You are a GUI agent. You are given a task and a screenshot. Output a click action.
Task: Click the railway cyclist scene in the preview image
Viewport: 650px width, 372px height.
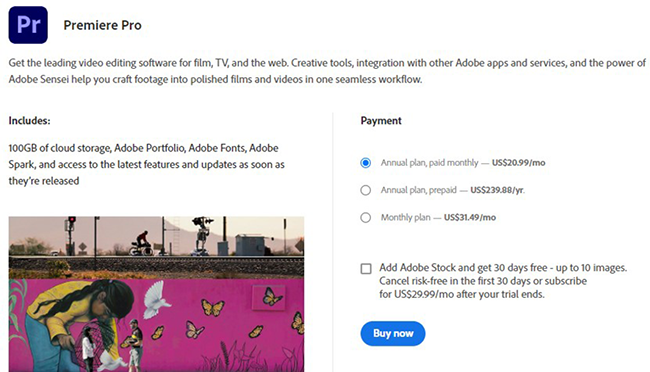coord(156,248)
